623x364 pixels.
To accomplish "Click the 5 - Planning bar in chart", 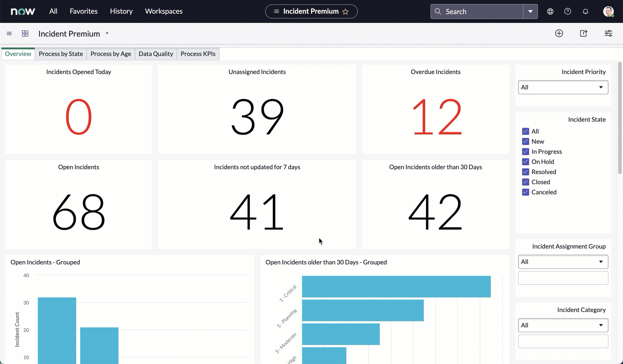I will 363,310.
